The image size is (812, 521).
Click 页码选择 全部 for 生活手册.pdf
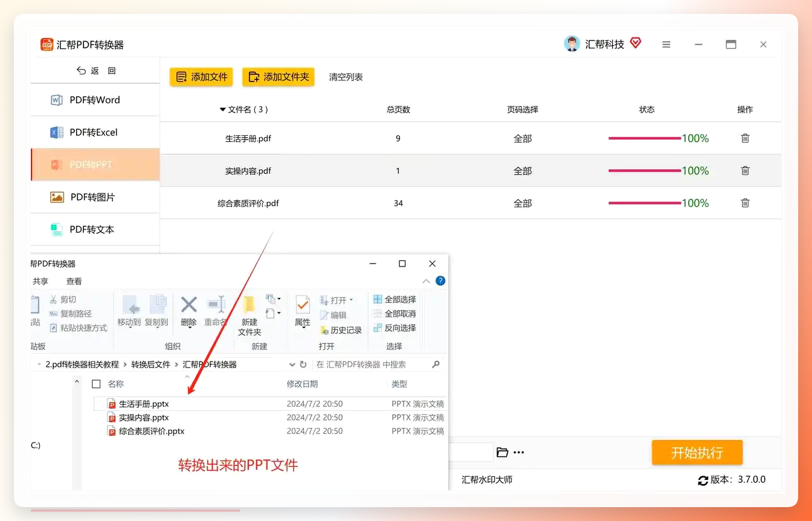523,138
